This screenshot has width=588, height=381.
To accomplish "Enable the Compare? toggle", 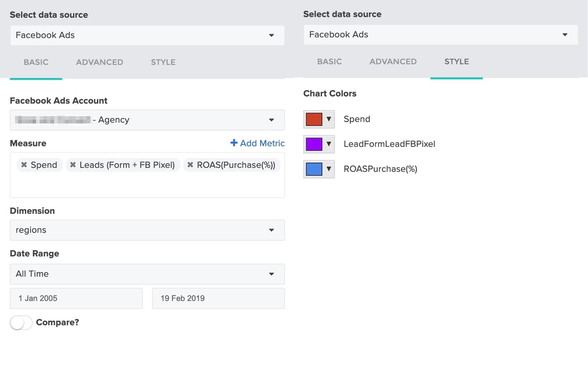I will pyautogui.click(x=21, y=322).
